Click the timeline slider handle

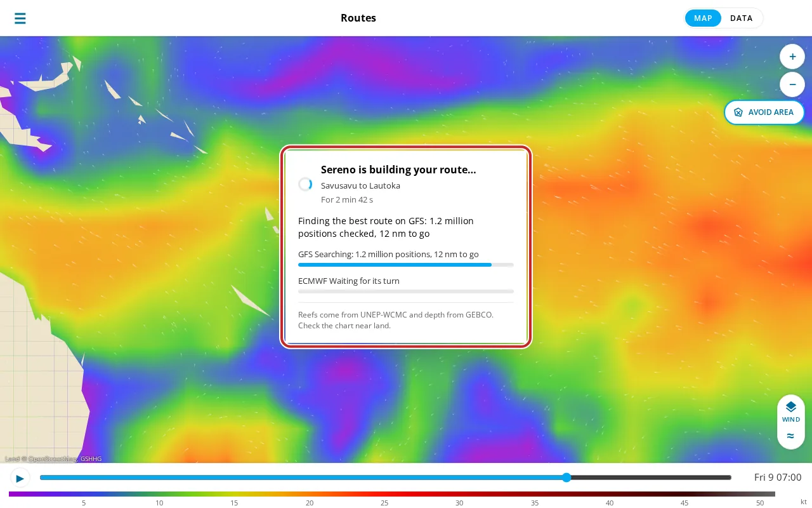click(566, 478)
